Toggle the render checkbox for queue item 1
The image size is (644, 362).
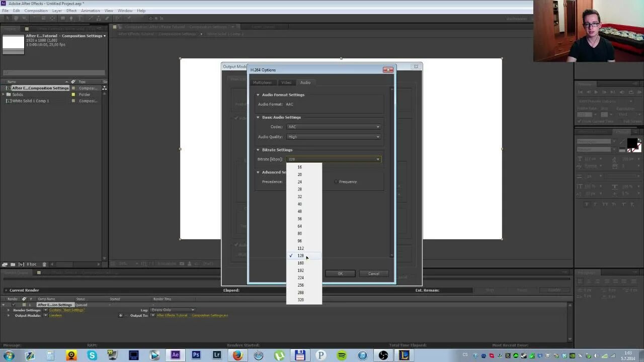14,305
